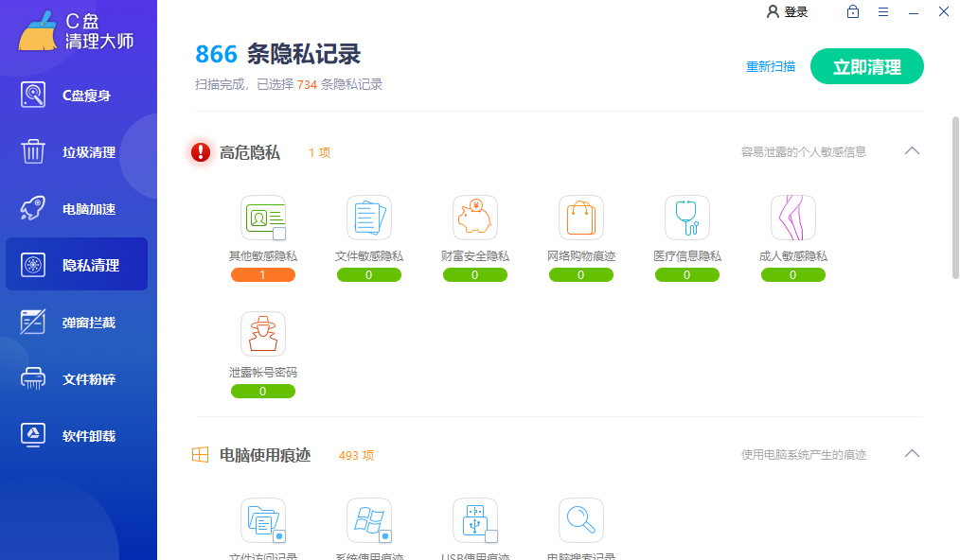Collapse the 高危隐私 section
This screenshot has height=560, width=960.
tap(912, 151)
